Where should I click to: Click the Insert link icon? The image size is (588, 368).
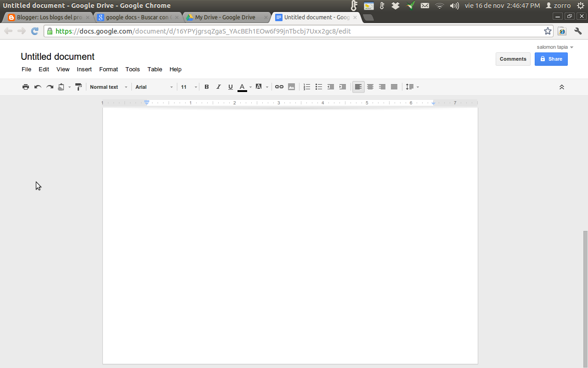pyautogui.click(x=279, y=86)
